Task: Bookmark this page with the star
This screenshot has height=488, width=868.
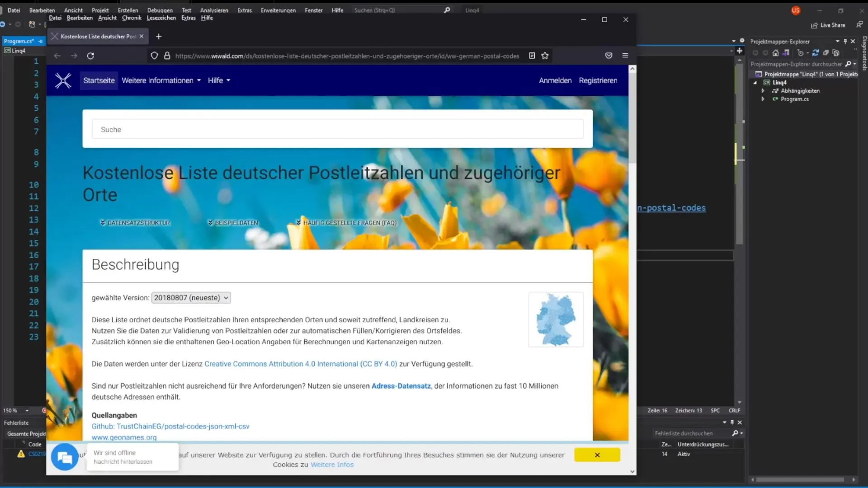Action: (545, 56)
